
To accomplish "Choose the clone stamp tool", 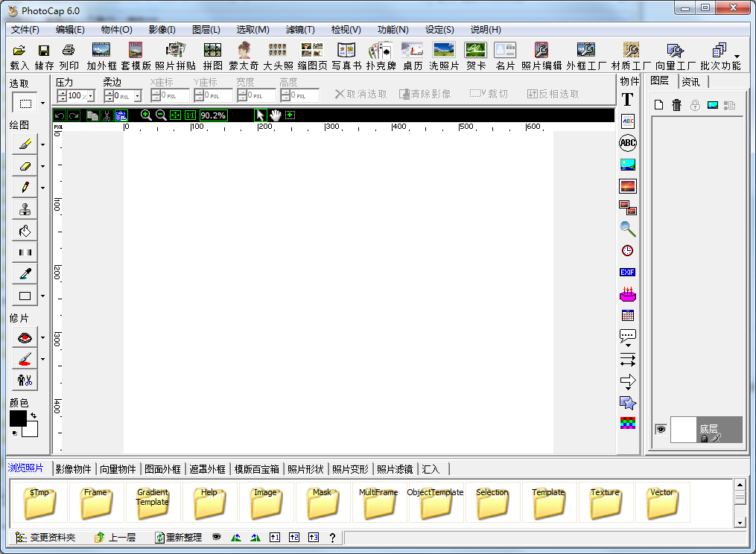I will 25,209.
